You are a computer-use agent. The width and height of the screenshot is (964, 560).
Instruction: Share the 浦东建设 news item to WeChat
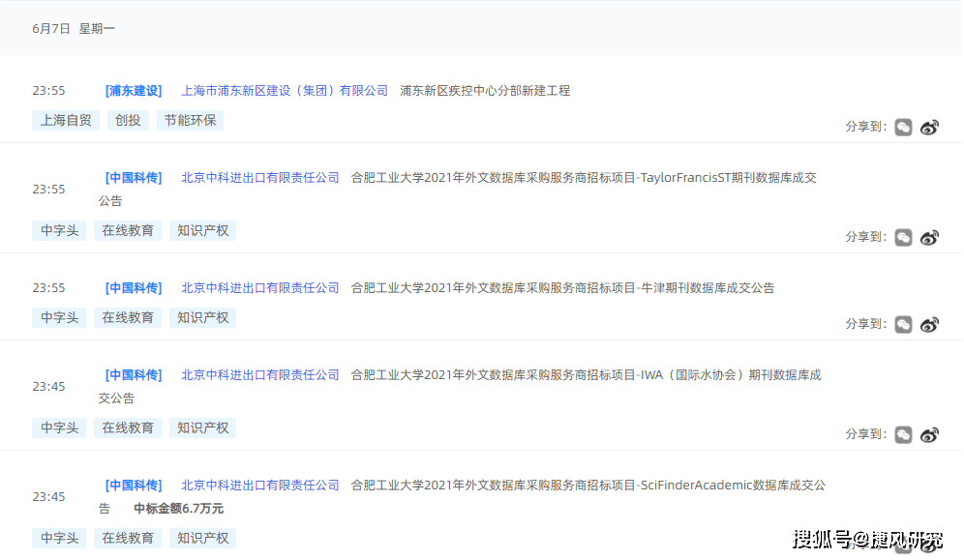click(x=903, y=127)
